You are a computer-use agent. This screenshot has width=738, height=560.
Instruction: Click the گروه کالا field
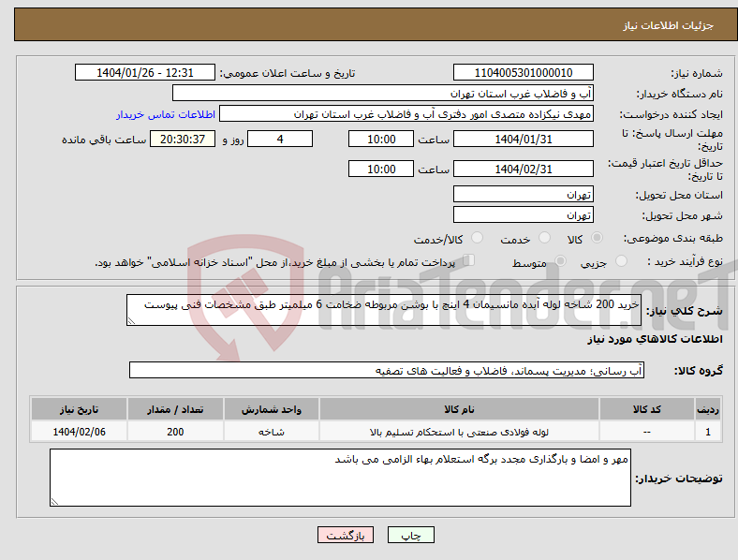tap(387, 370)
